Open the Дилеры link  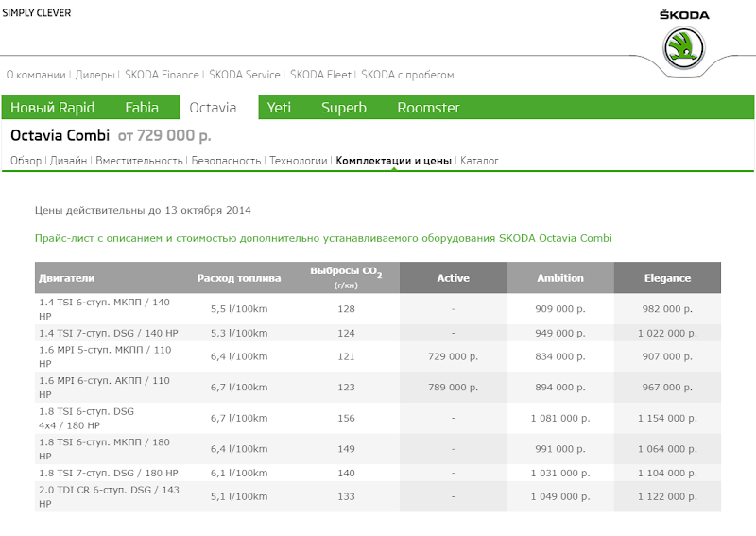point(95,75)
